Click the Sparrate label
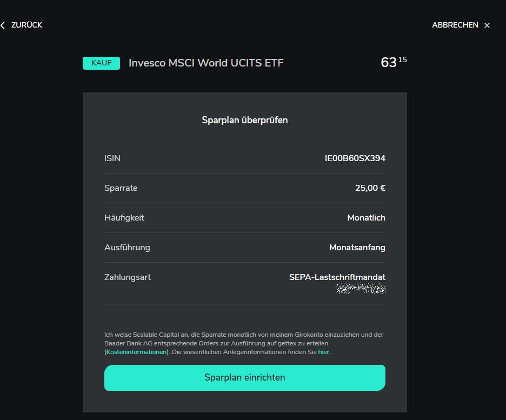 tap(121, 188)
